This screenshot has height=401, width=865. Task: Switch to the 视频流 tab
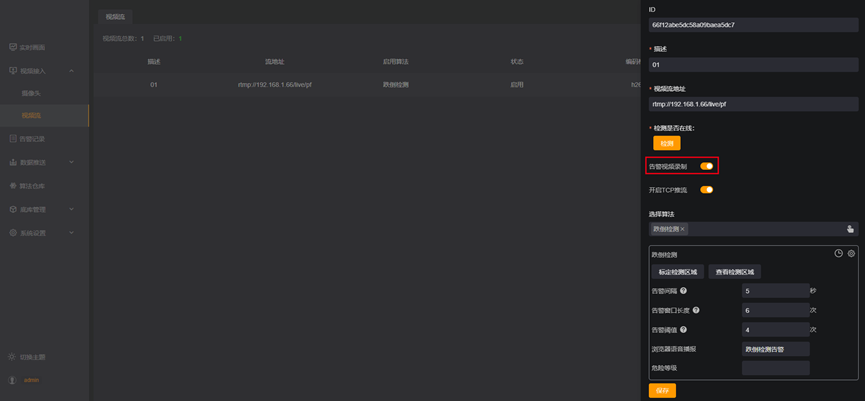pyautogui.click(x=115, y=17)
